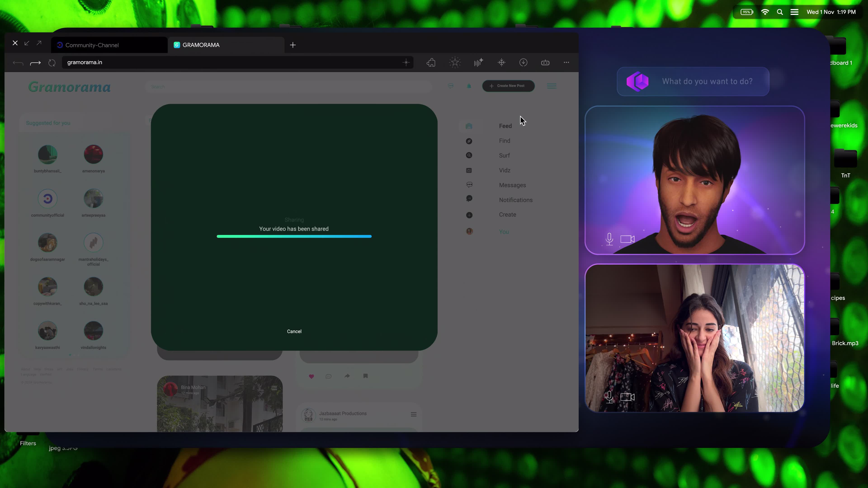This screenshot has width=868, height=488.
Task: Click the audio waveform sparkle icon in the toolbar
Action: pyautogui.click(x=479, y=62)
